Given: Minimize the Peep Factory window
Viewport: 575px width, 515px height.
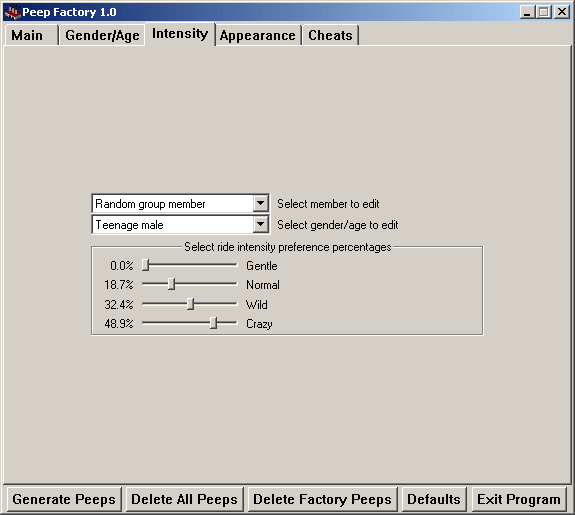Looking at the screenshot, I should [527, 12].
